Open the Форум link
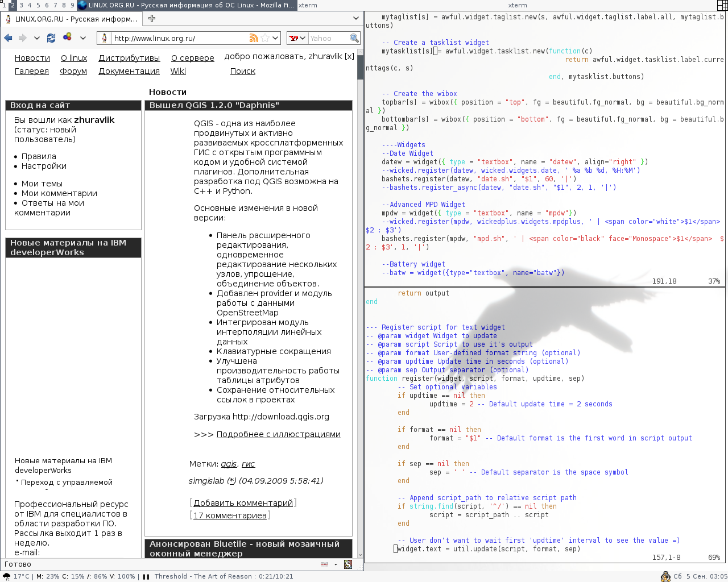The width and height of the screenshot is (728, 582). [74, 71]
